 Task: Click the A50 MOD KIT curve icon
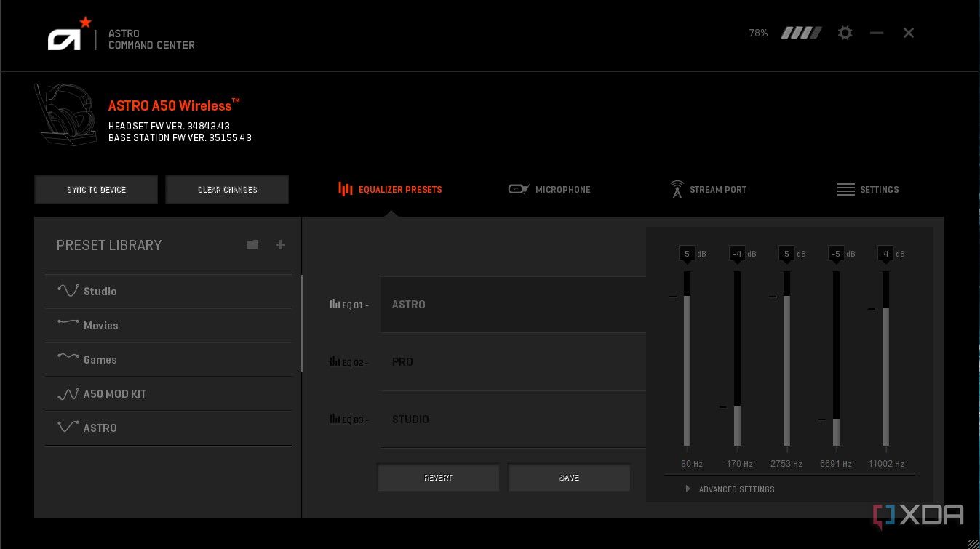coord(68,394)
